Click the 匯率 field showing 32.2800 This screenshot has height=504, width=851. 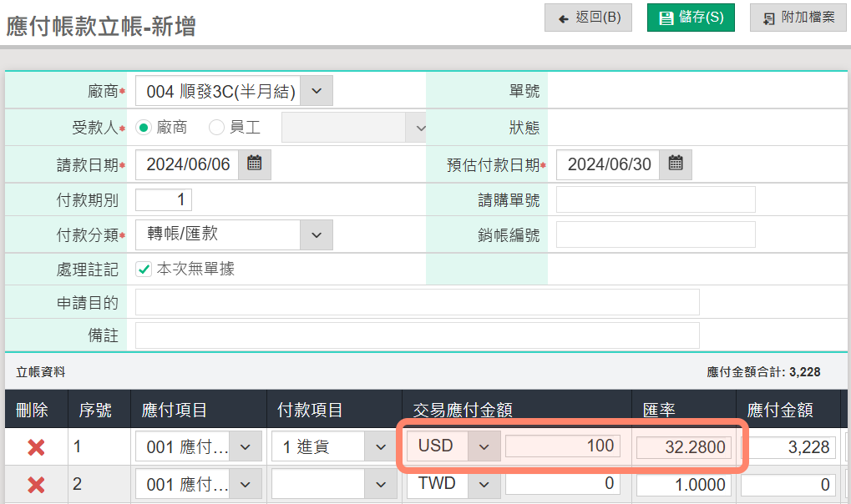pyautogui.click(x=682, y=447)
